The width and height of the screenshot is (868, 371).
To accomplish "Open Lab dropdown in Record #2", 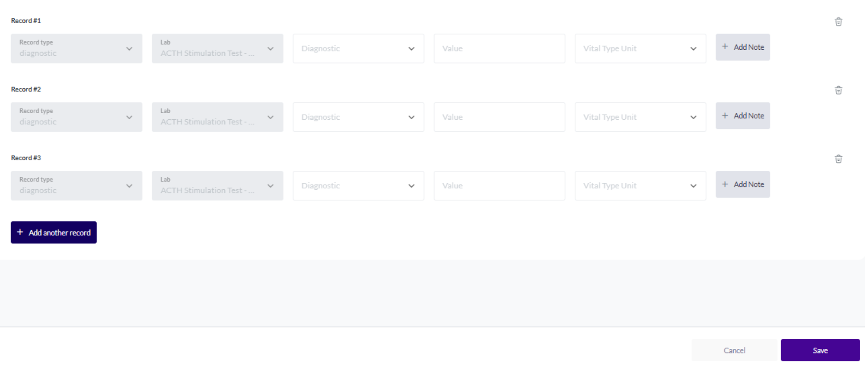I will click(x=217, y=117).
